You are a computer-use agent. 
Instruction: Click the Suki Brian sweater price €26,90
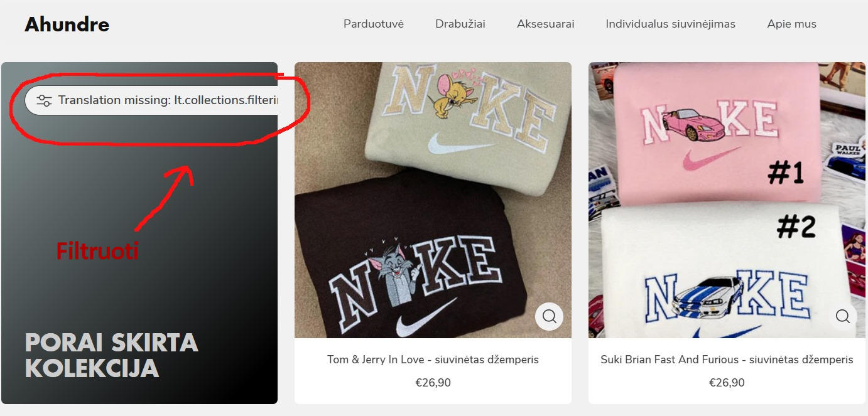[727, 383]
